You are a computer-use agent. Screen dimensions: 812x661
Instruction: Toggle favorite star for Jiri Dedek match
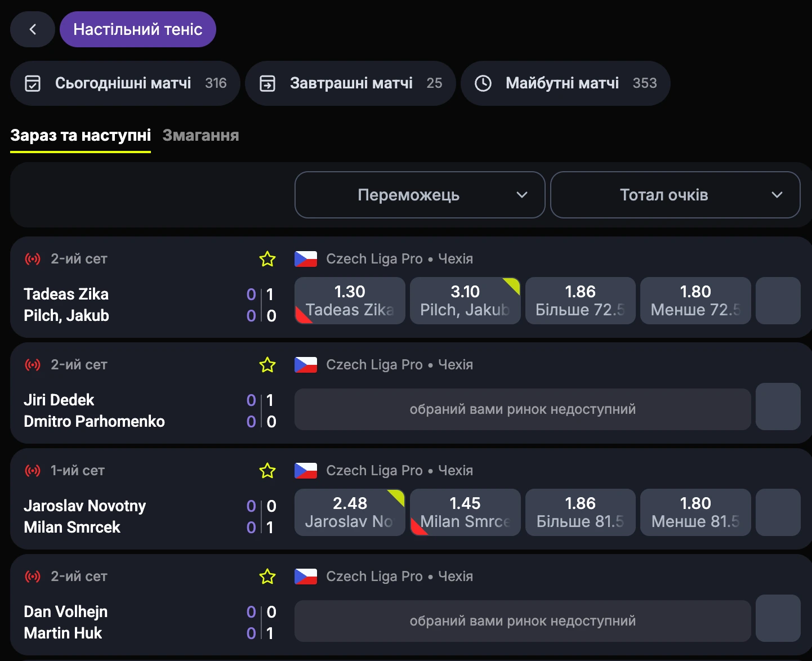(267, 365)
